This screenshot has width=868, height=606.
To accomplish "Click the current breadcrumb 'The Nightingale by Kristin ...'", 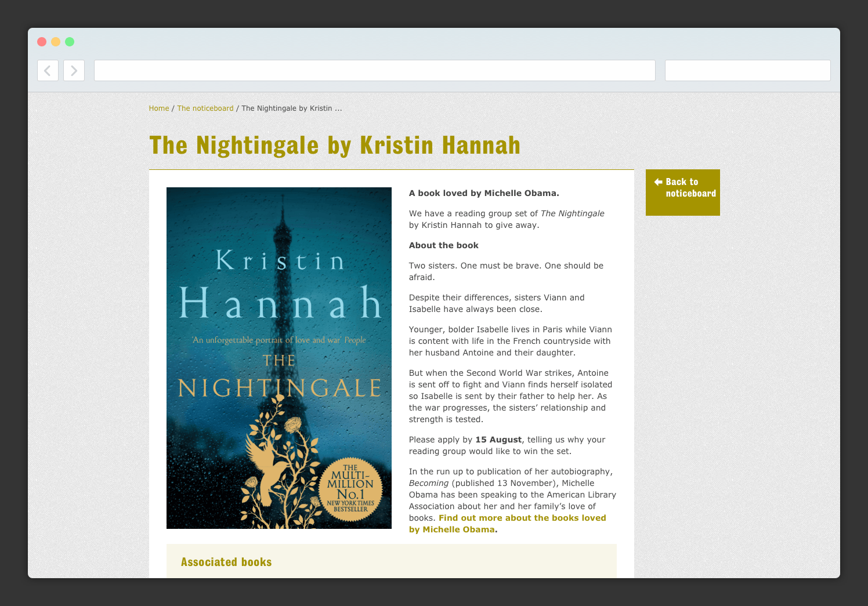I will click(292, 108).
